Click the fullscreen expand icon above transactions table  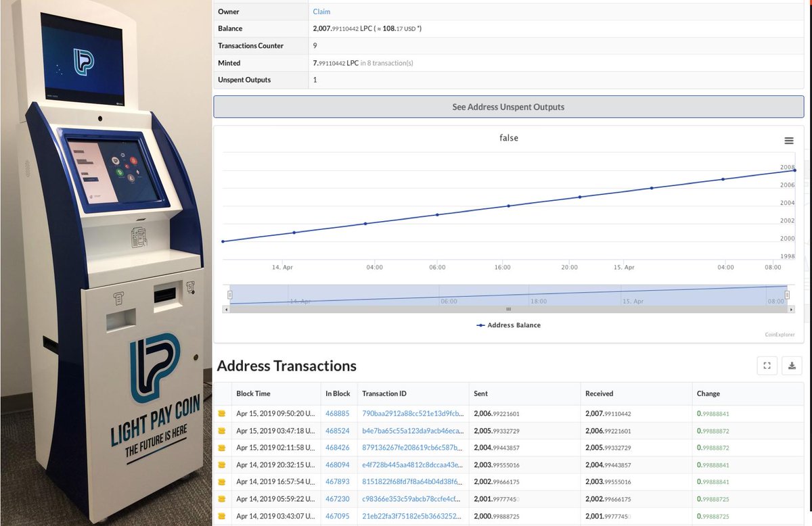pos(767,366)
